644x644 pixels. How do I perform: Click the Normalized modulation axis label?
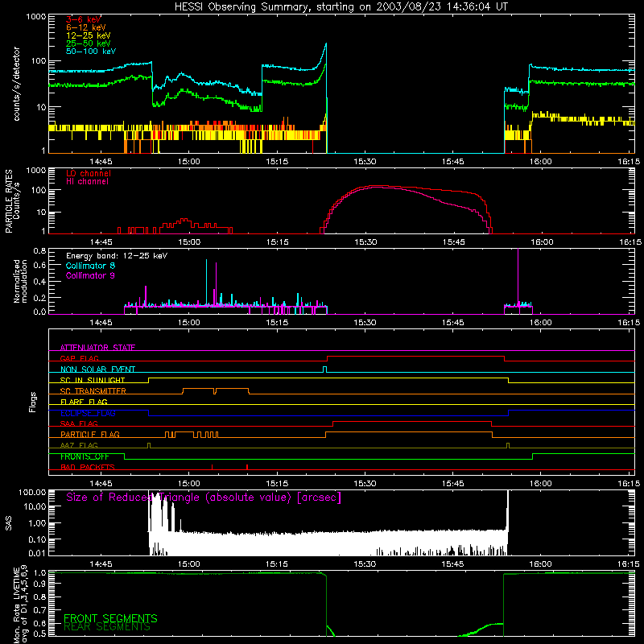[21, 281]
